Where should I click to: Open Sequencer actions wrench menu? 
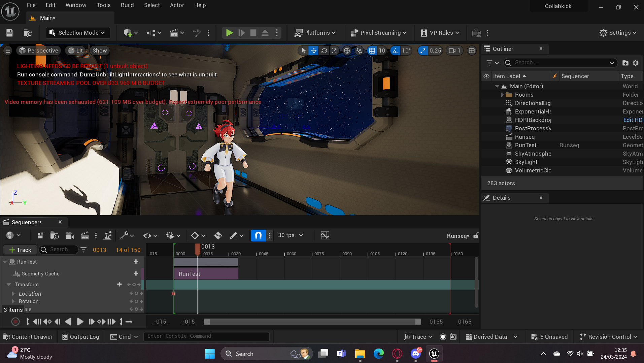coord(127,235)
